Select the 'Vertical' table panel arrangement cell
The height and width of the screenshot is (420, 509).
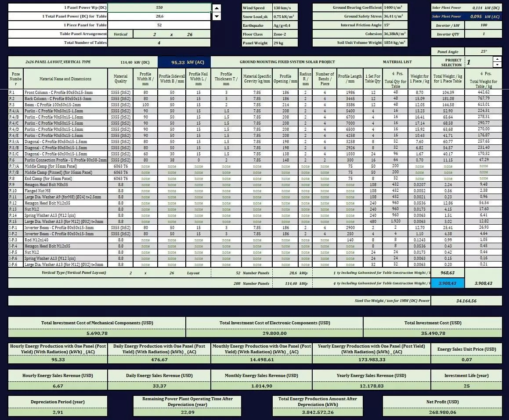point(120,34)
